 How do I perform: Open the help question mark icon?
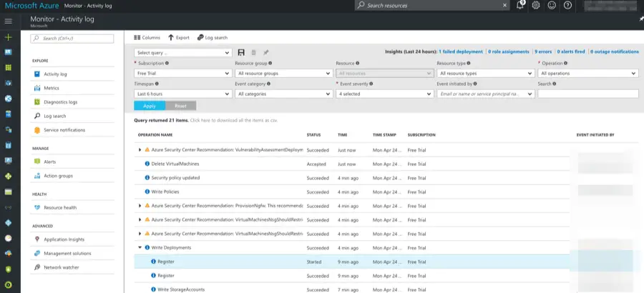[x=567, y=5]
